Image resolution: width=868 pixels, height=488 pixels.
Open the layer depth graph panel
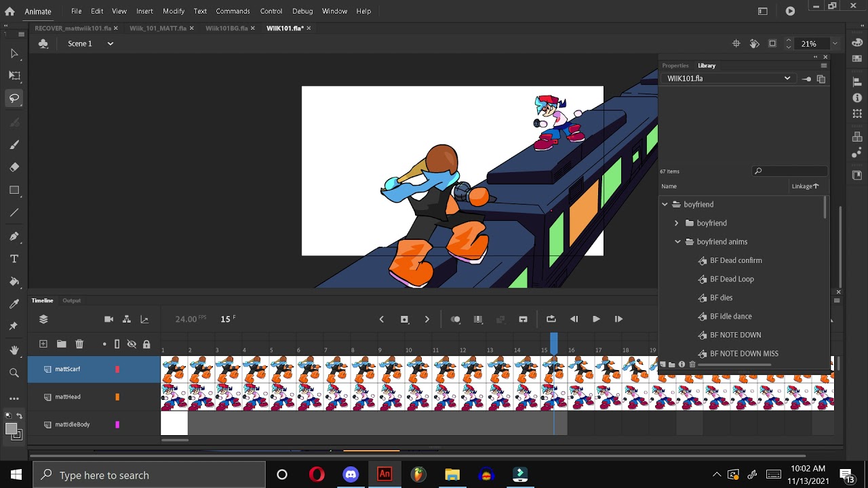coord(144,319)
